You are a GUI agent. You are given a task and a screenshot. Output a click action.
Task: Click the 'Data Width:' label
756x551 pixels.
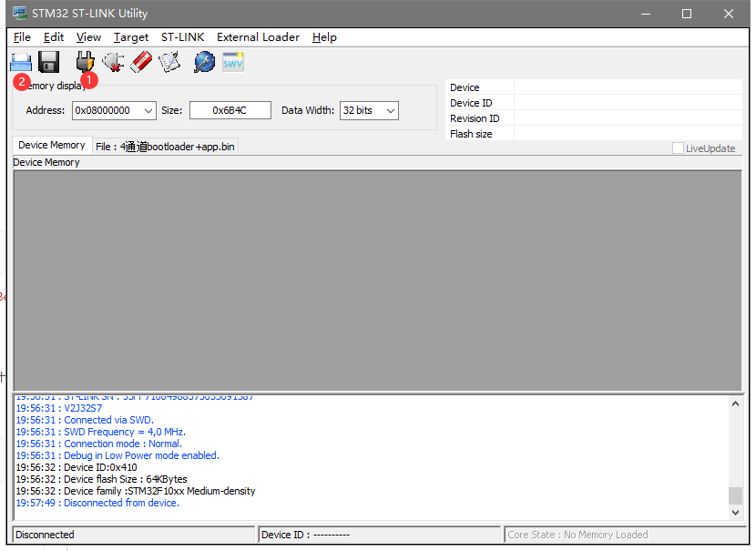(x=308, y=110)
